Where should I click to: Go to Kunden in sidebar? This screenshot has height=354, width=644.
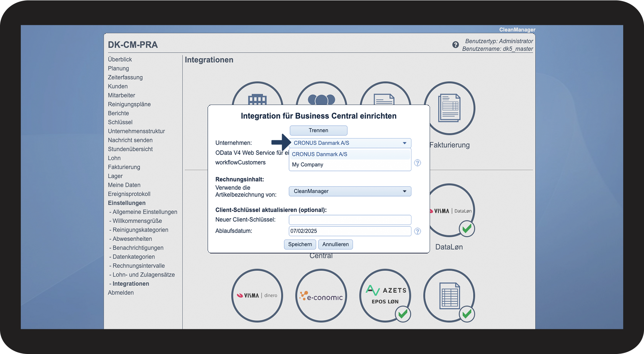pyautogui.click(x=118, y=86)
